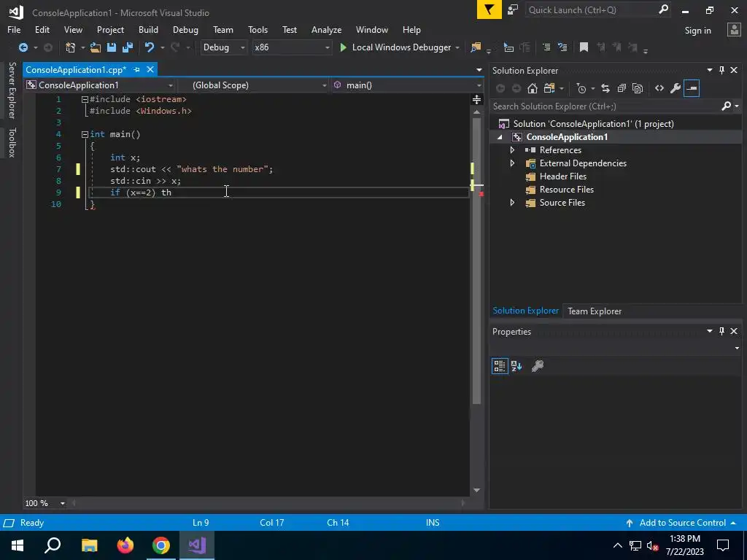This screenshot has width=747, height=560.
Task: Click the account avatar icon near Sign in
Action: 734,29
